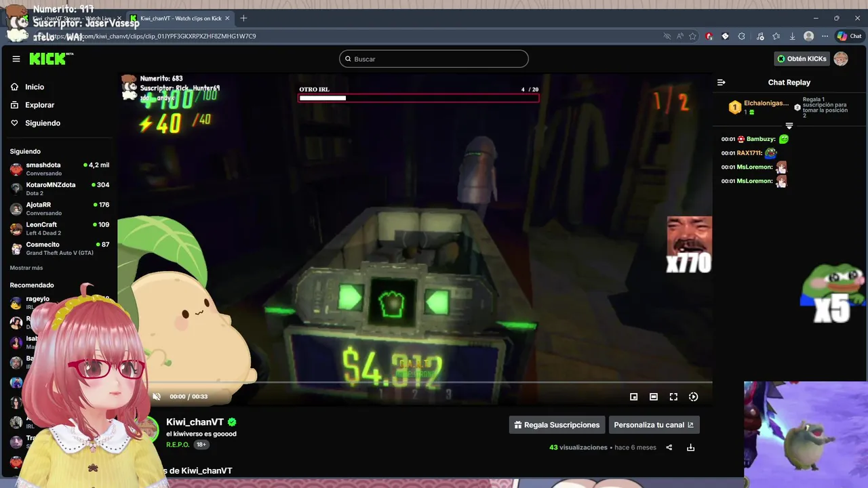Open the smashdota channel

pos(59,169)
